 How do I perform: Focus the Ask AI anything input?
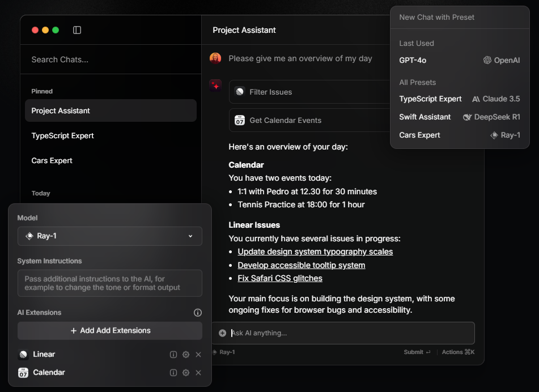343,333
